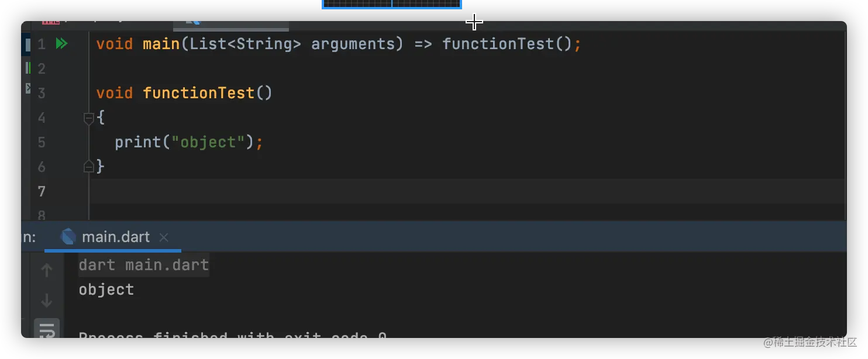This screenshot has width=868, height=359.
Task: Click the Down the Stack Trace arrow
Action: click(x=47, y=301)
